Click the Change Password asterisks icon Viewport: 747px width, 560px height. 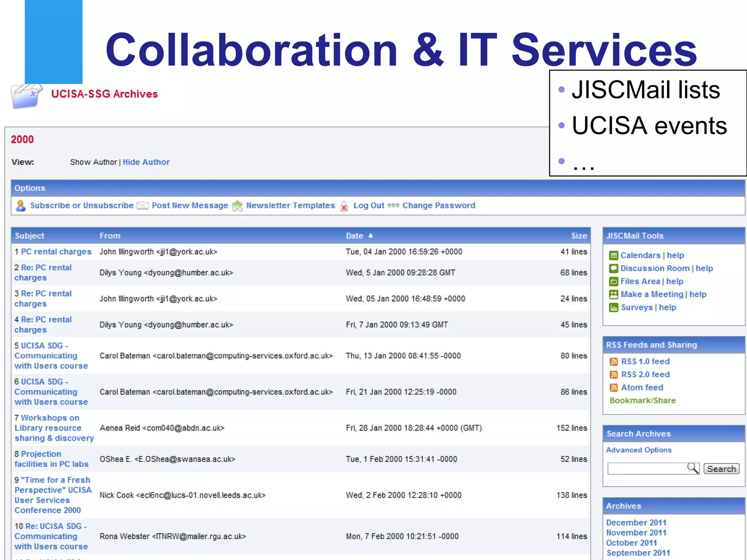(x=393, y=206)
